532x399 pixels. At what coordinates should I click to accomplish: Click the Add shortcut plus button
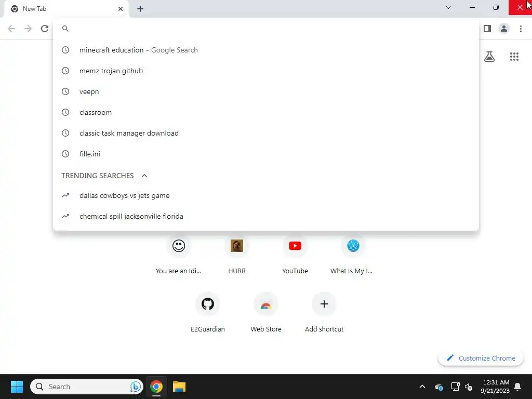[x=324, y=303]
